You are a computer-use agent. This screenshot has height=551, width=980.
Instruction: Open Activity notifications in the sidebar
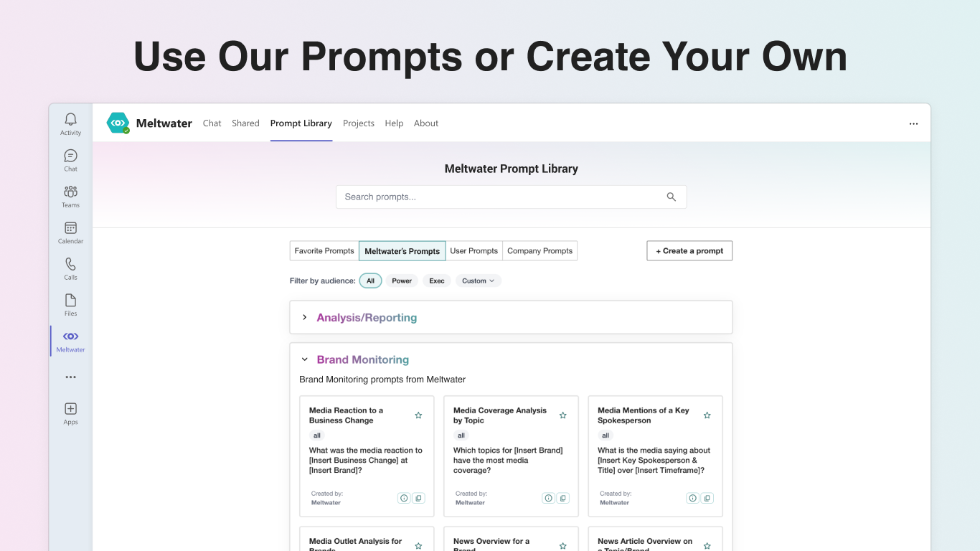pyautogui.click(x=70, y=123)
